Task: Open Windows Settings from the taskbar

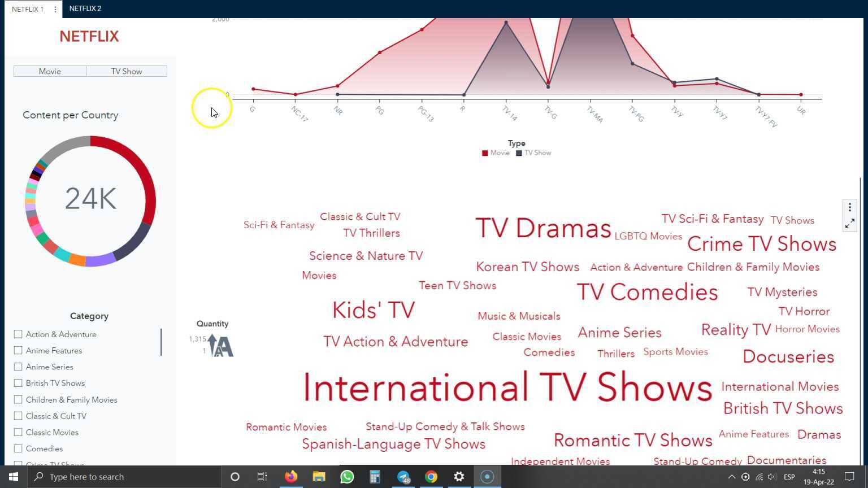Action: click(459, 476)
